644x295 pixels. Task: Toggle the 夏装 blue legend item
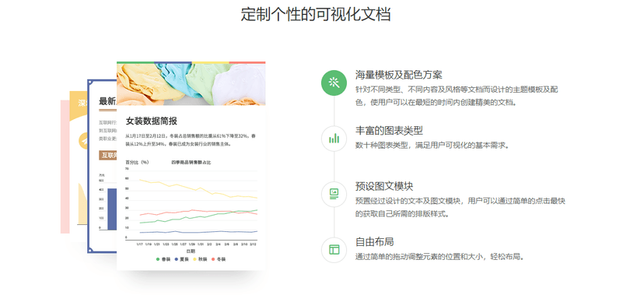coord(181,259)
